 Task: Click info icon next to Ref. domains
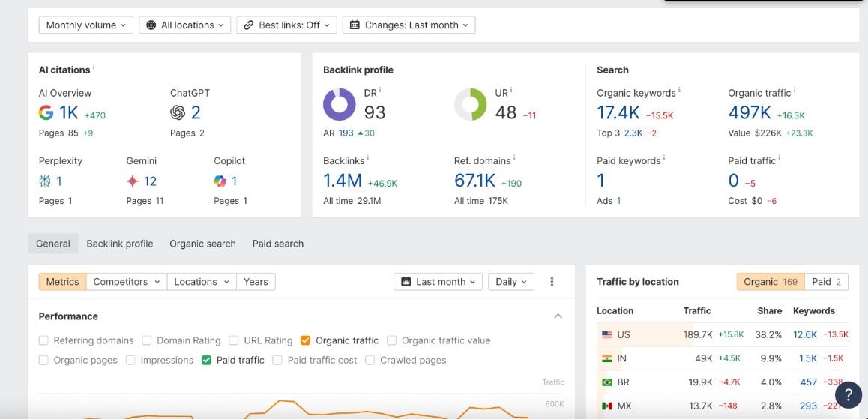point(513,158)
